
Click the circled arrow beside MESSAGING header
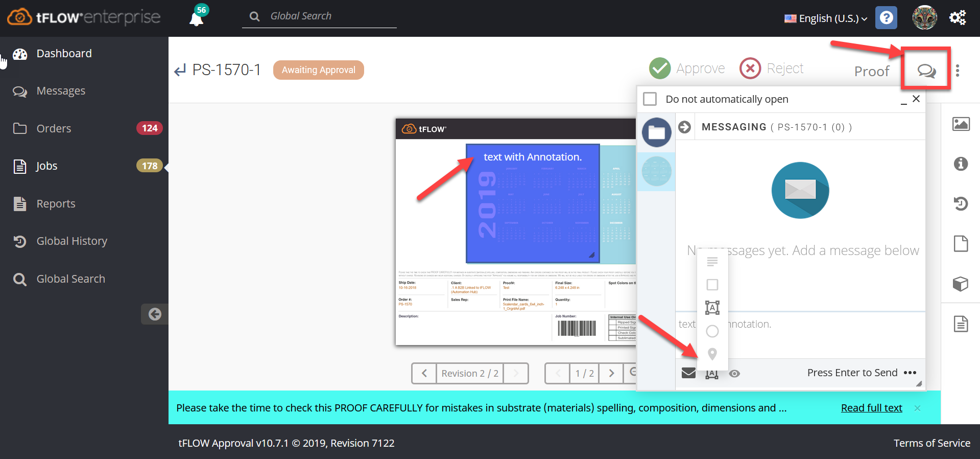685,127
